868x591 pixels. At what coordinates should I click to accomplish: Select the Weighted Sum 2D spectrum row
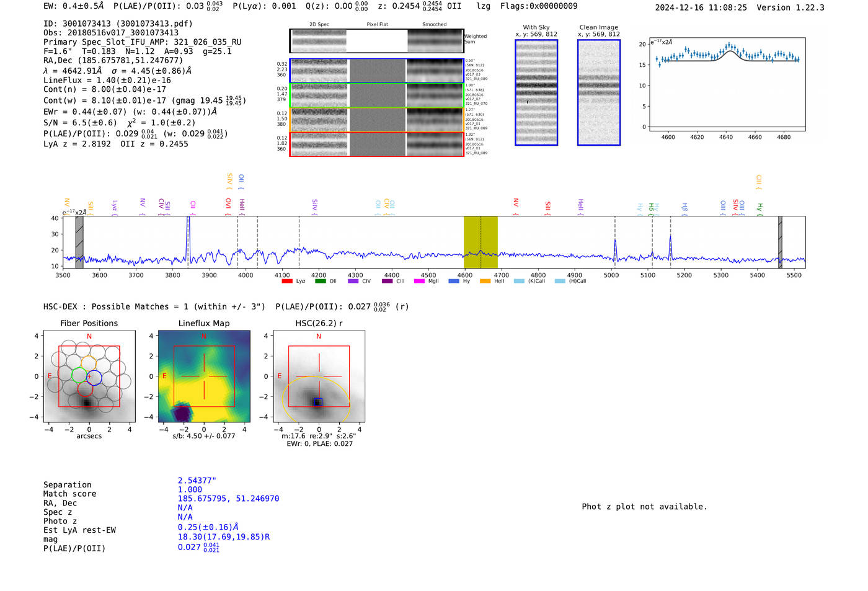point(376,41)
